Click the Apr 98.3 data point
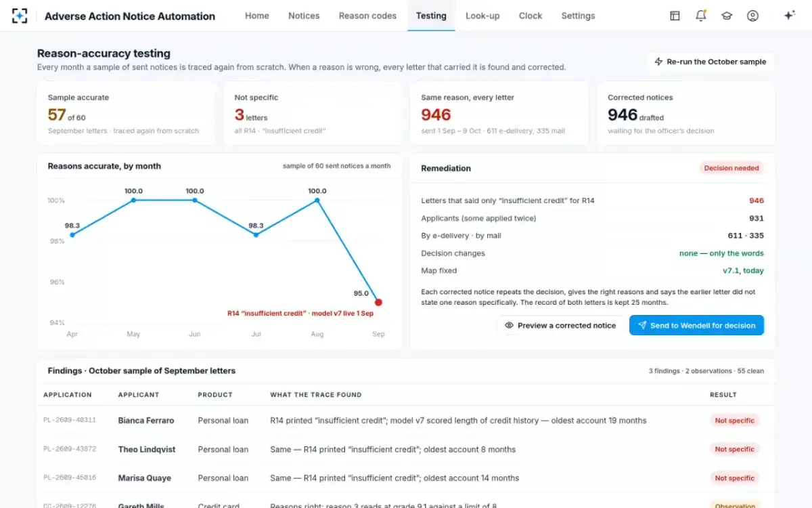Viewport: 812px width, 508px height. tap(72, 234)
